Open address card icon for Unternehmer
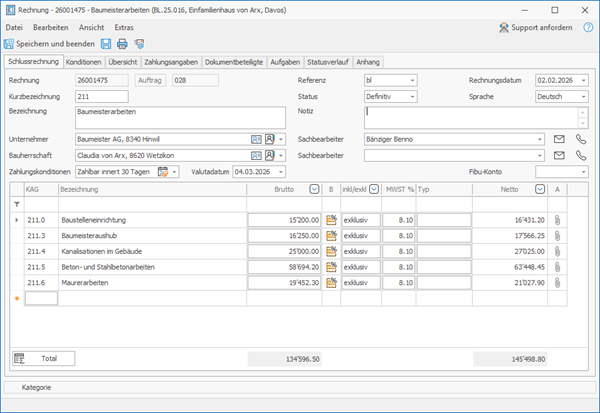The height and width of the screenshot is (413, 600). [256, 139]
